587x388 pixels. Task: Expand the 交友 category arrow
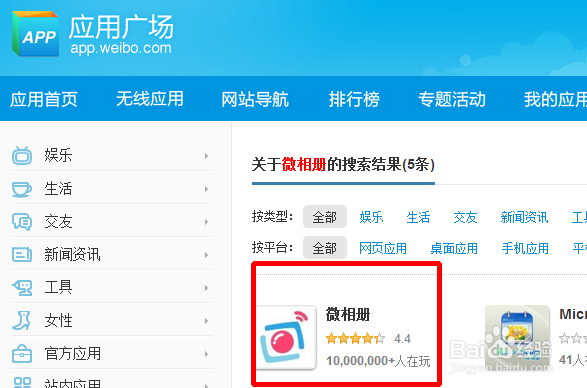pyautogui.click(x=206, y=222)
